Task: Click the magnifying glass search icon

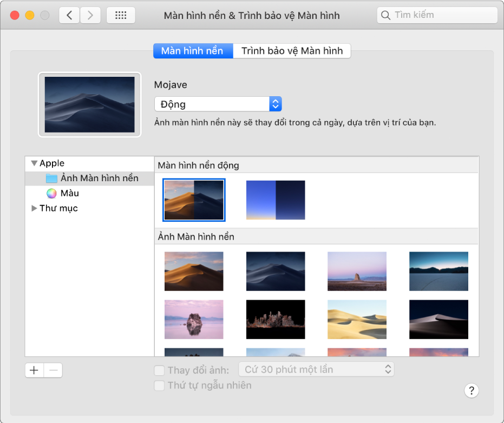Action: 385,15
